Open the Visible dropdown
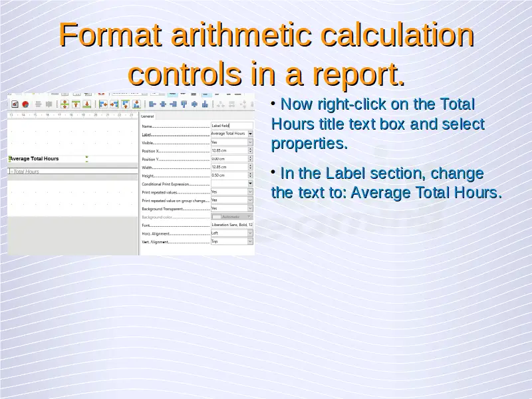 231,142
